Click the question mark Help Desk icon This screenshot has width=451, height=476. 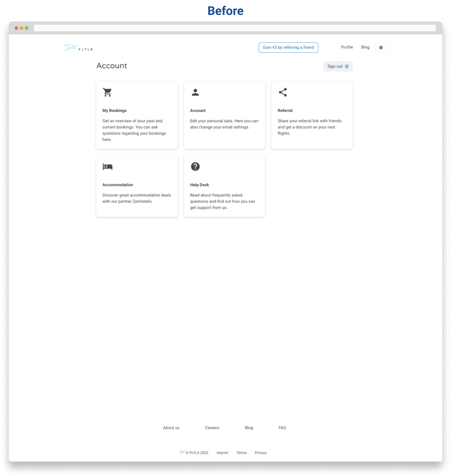[195, 167]
